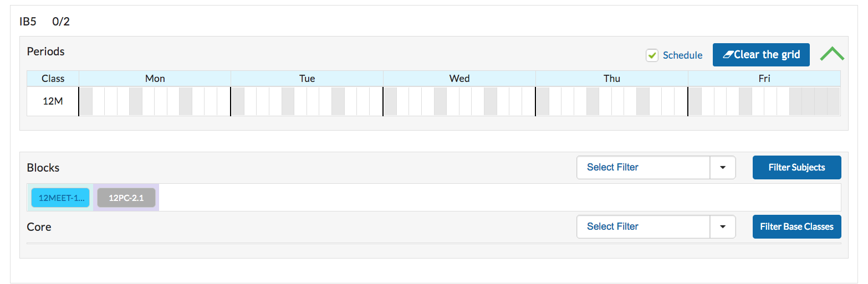Open the Blocks Select Filter dropdown arrow
Image resolution: width=868 pixels, height=284 pixels.
click(723, 167)
